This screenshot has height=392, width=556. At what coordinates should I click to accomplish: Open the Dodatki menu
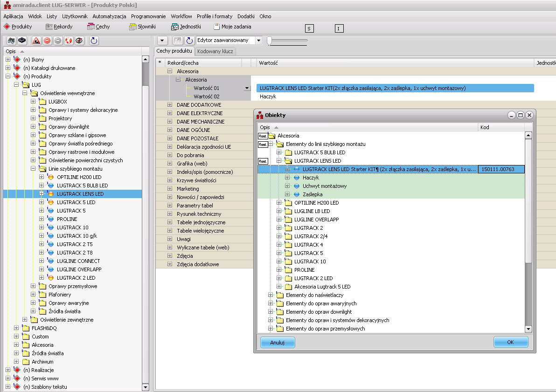(246, 16)
